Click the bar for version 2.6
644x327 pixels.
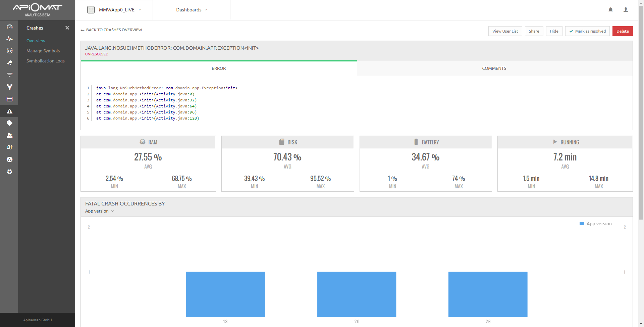click(488, 294)
